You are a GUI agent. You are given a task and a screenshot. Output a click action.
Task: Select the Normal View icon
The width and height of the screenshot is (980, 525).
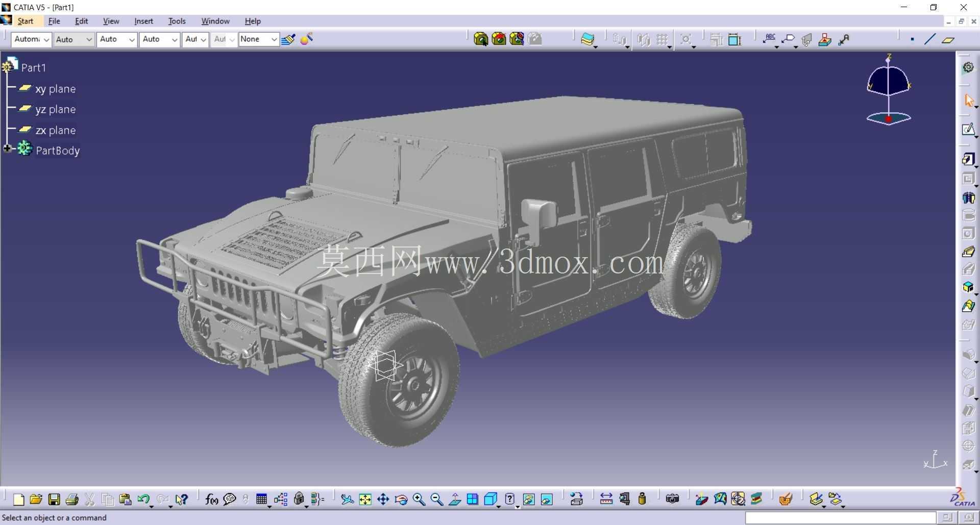(x=454, y=499)
